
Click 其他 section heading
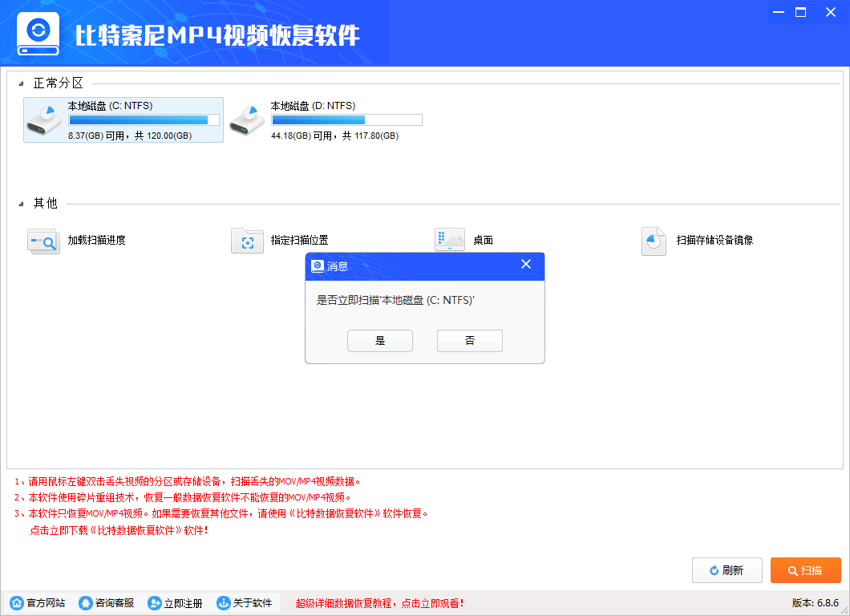coord(46,204)
